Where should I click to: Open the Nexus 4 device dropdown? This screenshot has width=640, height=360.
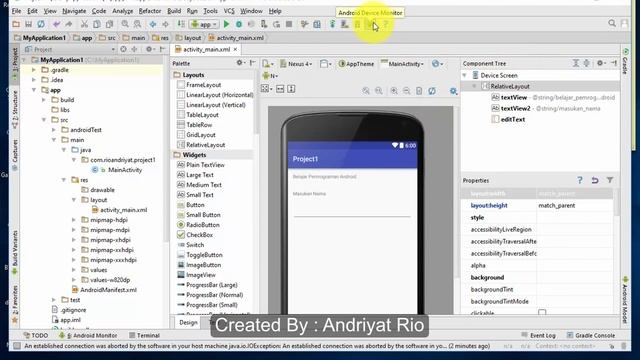pos(296,64)
